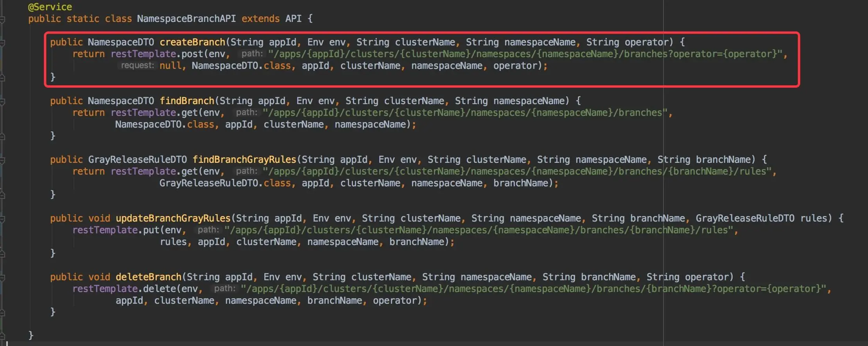
Task: Collapse the createBranch method fold marker
Action: 2,43
